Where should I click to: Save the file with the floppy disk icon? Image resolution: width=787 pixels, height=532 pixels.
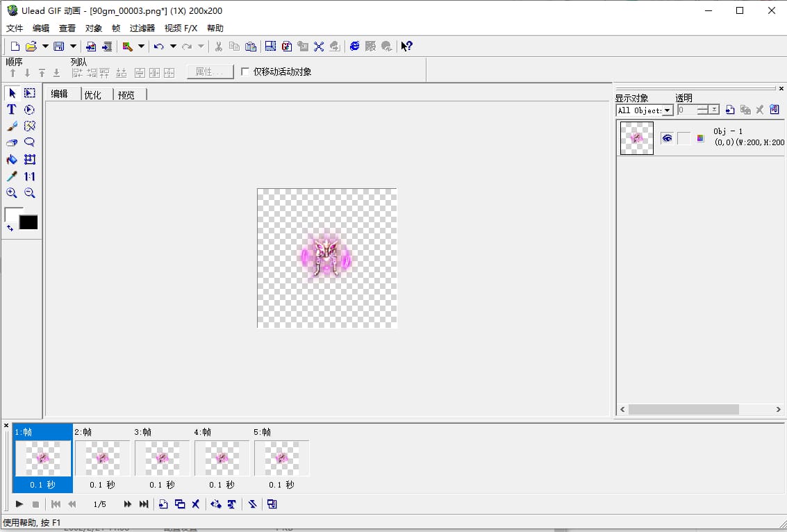(x=59, y=47)
